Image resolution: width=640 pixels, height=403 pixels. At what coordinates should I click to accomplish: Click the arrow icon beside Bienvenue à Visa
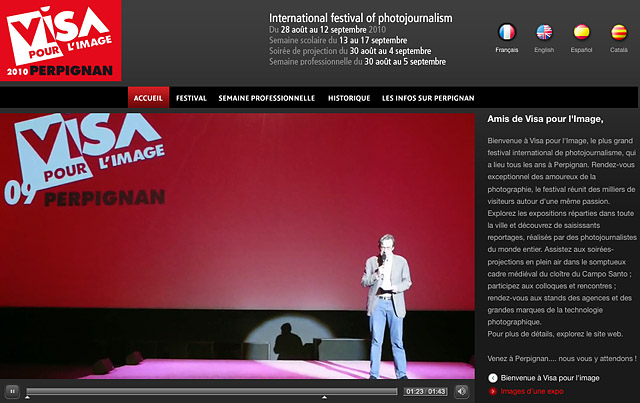(493, 378)
